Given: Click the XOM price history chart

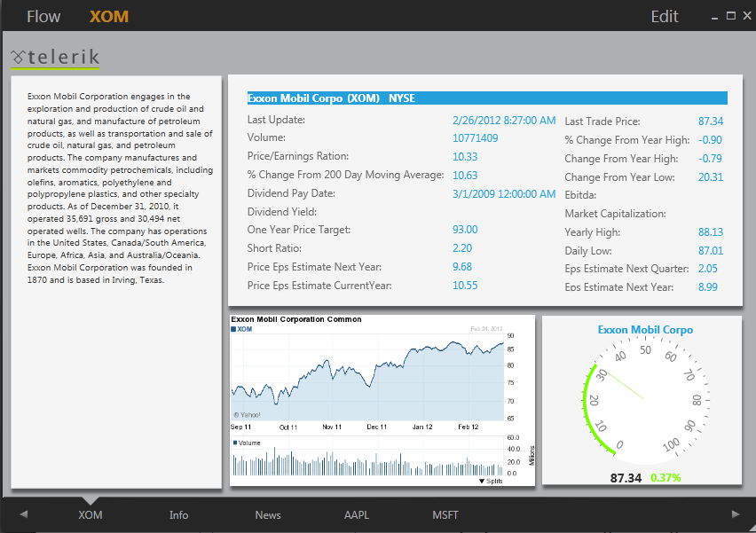Looking at the screenshot, I should point(367,377).
